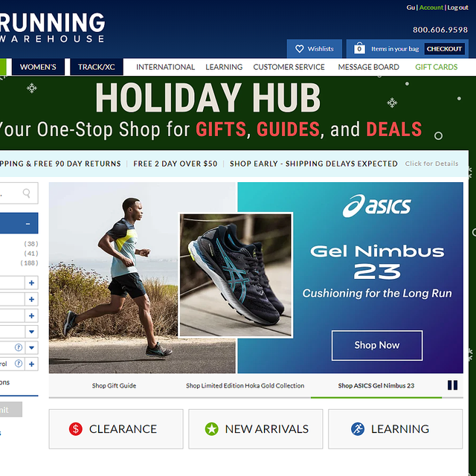The image size is (476, 476).
Task: Select Shop Limited Edition Hoka Gold Collection tab
Action: pos(245,385)
